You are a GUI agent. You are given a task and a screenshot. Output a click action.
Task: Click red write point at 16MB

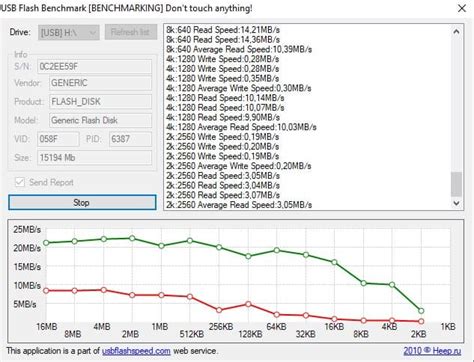pyautogui.click(x=46, y=290)
